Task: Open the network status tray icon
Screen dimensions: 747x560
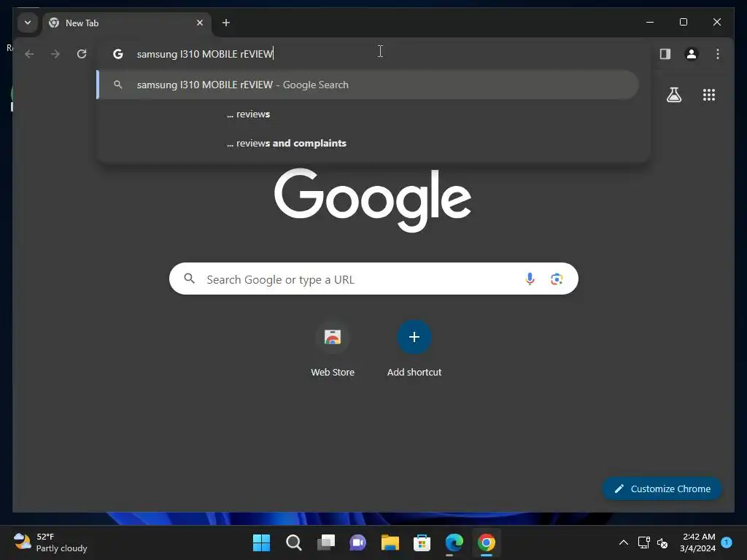Action: click(x=643, y=542)
